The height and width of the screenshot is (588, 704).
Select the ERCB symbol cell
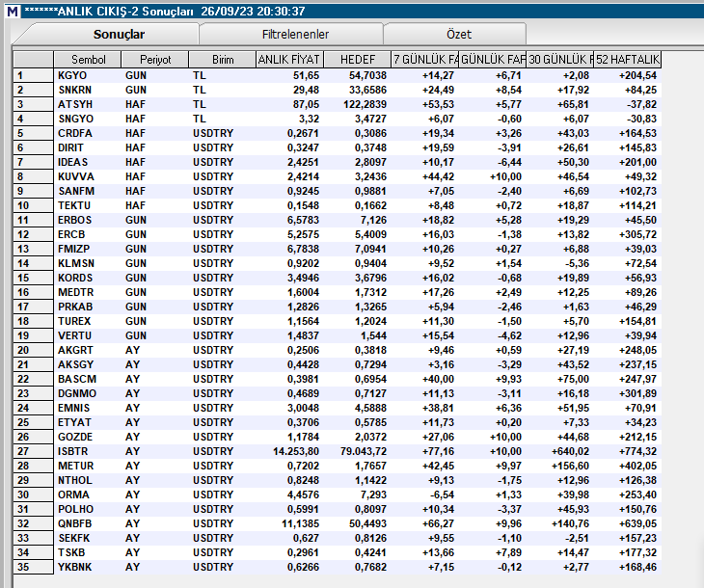click(x=88, y=234)
